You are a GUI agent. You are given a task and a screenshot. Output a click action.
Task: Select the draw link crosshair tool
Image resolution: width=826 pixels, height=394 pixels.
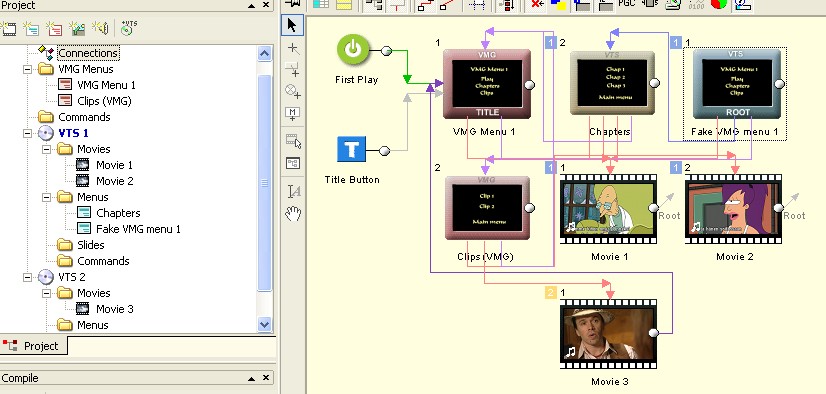[x=293, y=49]
